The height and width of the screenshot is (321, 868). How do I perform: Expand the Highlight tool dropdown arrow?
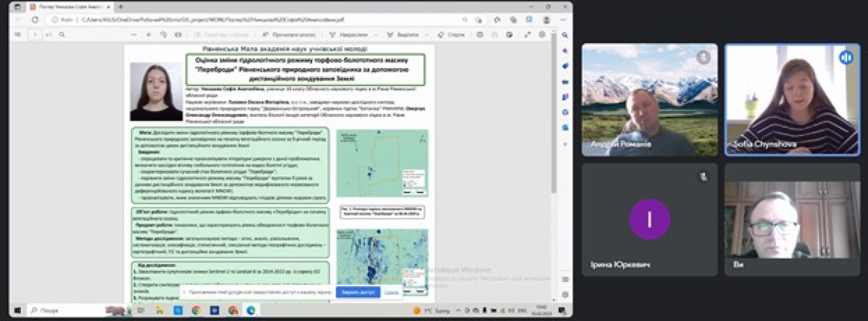(x=427, y=35)
